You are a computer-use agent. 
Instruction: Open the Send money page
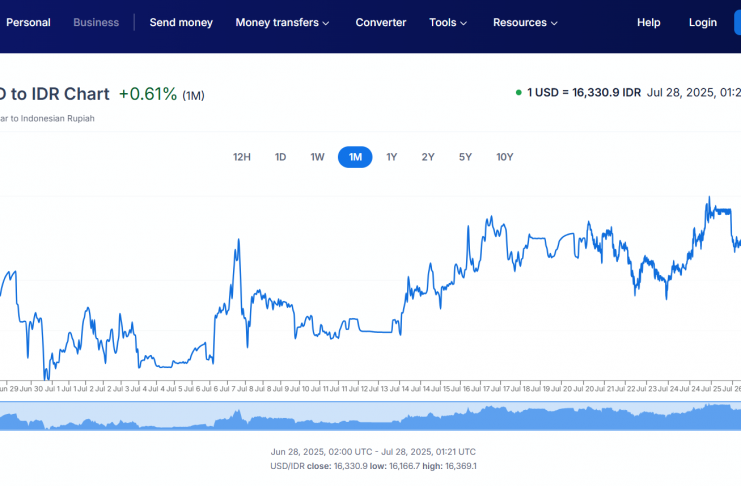[181, 22]
